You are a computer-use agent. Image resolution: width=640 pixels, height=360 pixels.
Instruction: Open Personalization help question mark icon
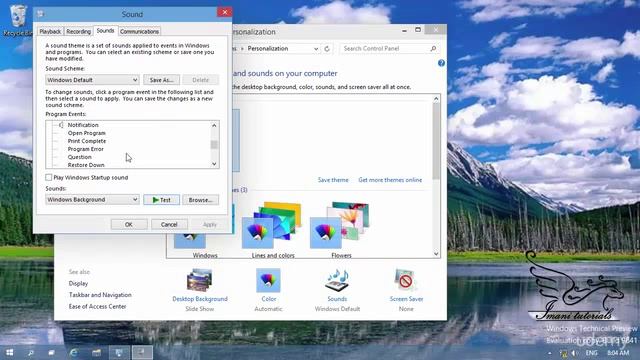[x=441, y=63]
